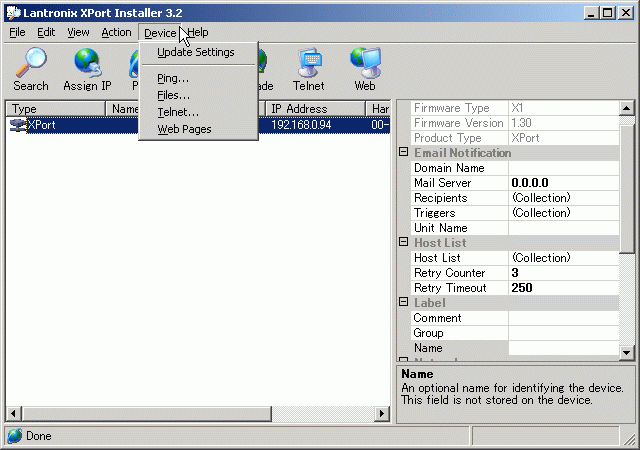Click the Search magnifier toolbar icon
640x450 pixels.
[31, 62]
